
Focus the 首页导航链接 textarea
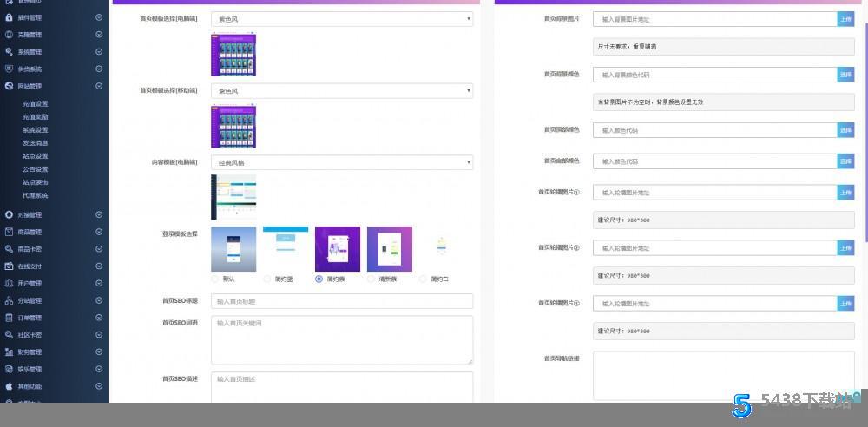[724, 376]
